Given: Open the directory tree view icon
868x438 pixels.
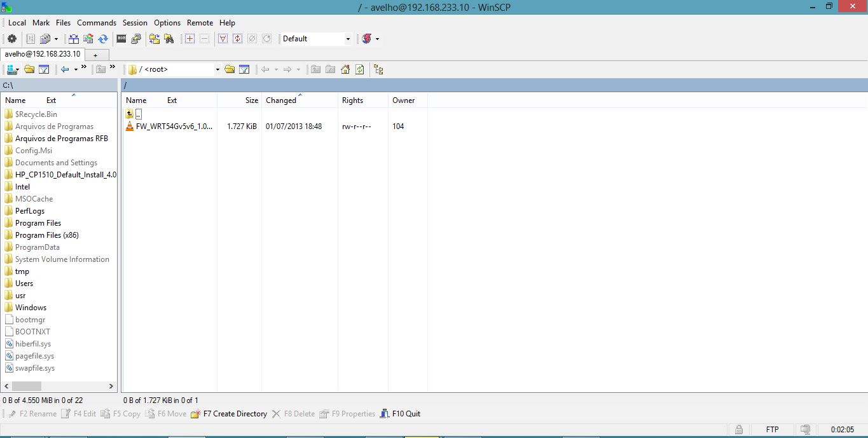Looking at the screenshot, I should click(378, 69).
